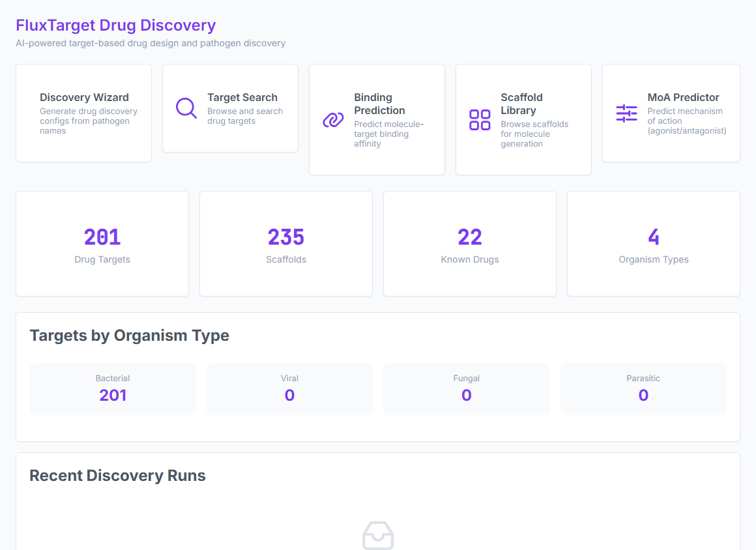Viewport: 756px width, 550px height.
Task: Open the Target Search card title
Action: pos(242,97)
